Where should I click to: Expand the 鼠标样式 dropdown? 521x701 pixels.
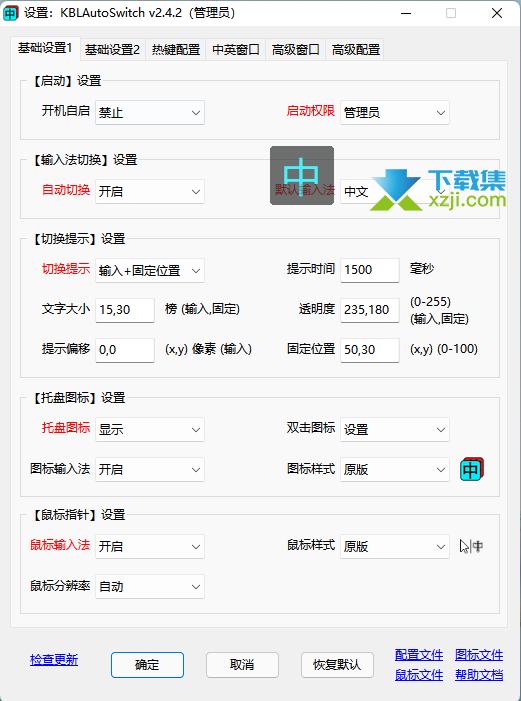point(395,546)
